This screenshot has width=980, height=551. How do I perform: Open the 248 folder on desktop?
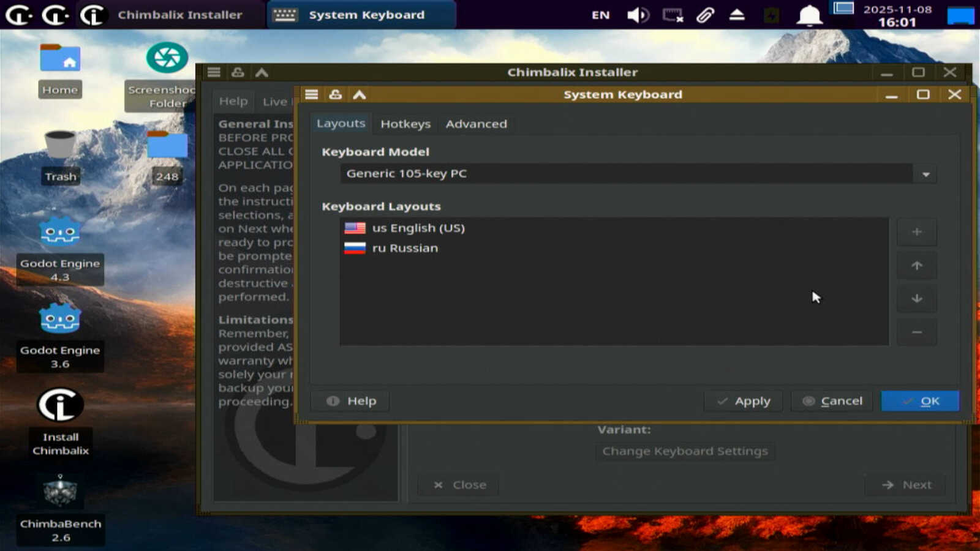coord(167,157)
